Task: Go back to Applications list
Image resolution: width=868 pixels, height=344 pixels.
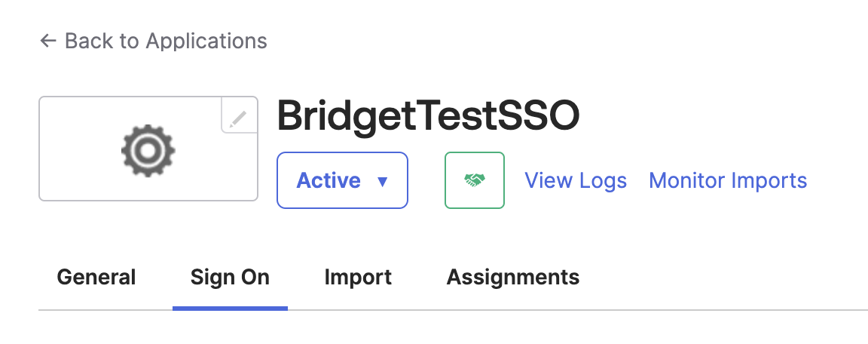Action: point(154,41)
